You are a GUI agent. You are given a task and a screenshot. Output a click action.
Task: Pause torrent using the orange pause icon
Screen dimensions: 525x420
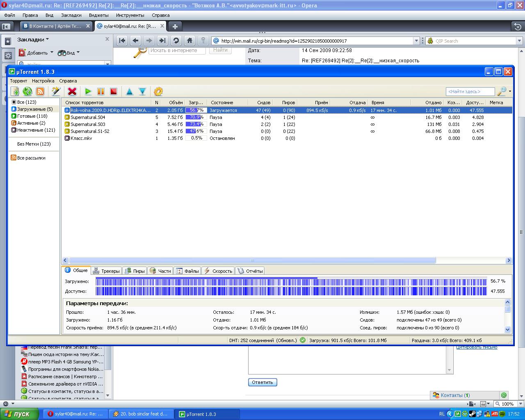tap(101, 91)
